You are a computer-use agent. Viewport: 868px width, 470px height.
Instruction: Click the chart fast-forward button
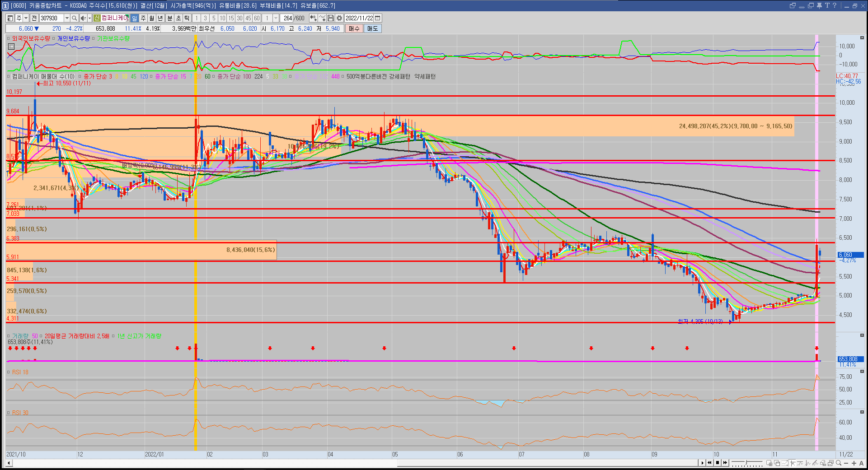coord(725,463)
